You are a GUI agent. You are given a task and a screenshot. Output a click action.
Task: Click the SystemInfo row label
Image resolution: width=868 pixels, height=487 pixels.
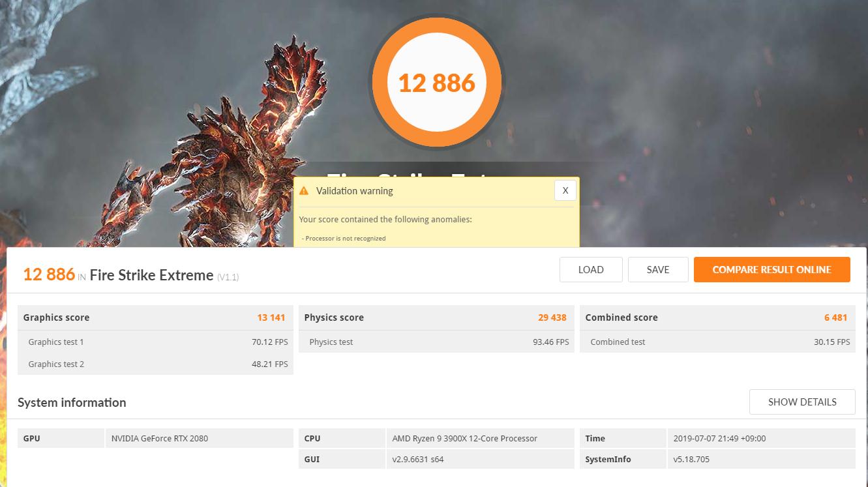click(608, 459)
